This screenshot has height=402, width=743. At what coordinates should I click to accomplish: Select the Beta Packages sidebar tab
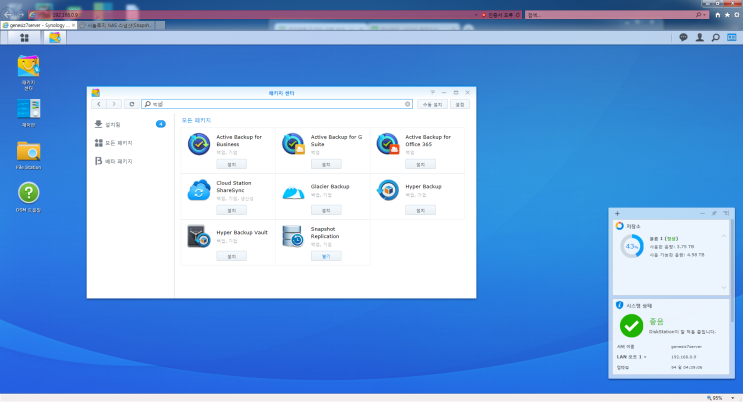coord(130,161)
